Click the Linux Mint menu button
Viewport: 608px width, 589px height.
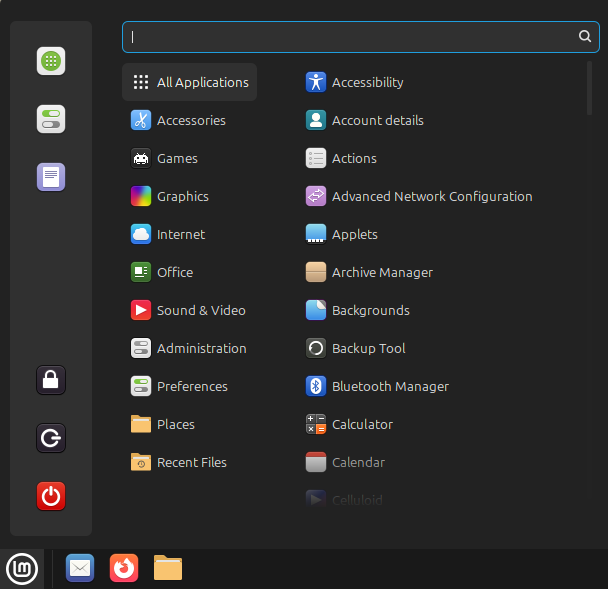click(22, 568)
